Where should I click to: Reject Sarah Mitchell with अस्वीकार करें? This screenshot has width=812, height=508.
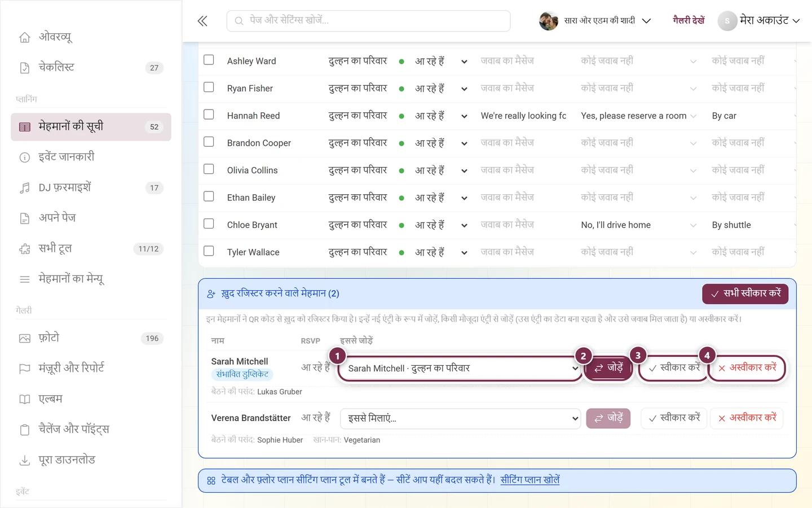747,368
